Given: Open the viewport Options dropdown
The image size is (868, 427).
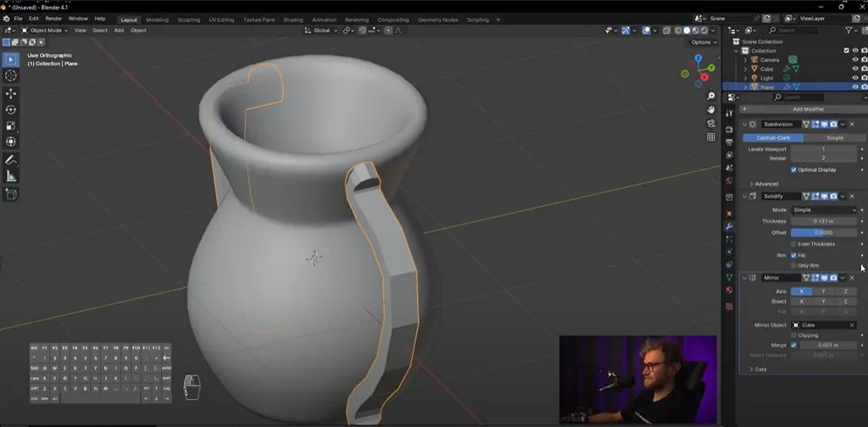Looking at the screenshot, I should [704, 42].
